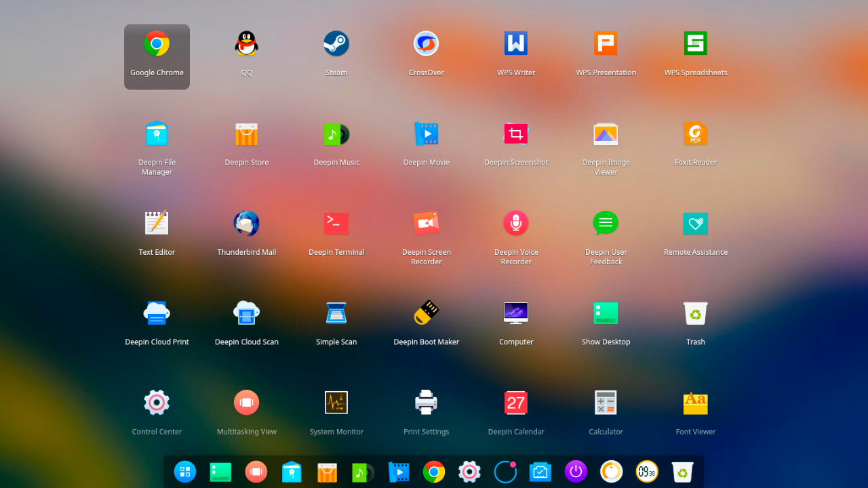Open Deepin Store in launcher grid

(x=246, y=134)
